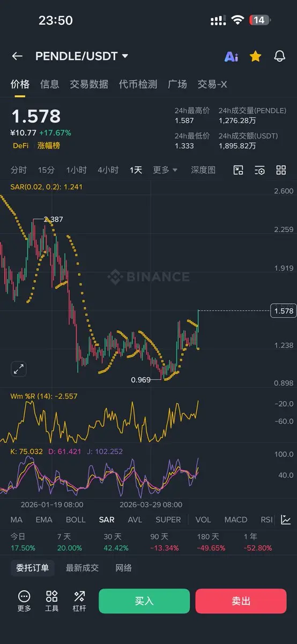Image resolution: width=297 pixels, height=644 pixels.
Task: Expand the PENDLE/USDT pair dropdown
Action: click(81, 56)
